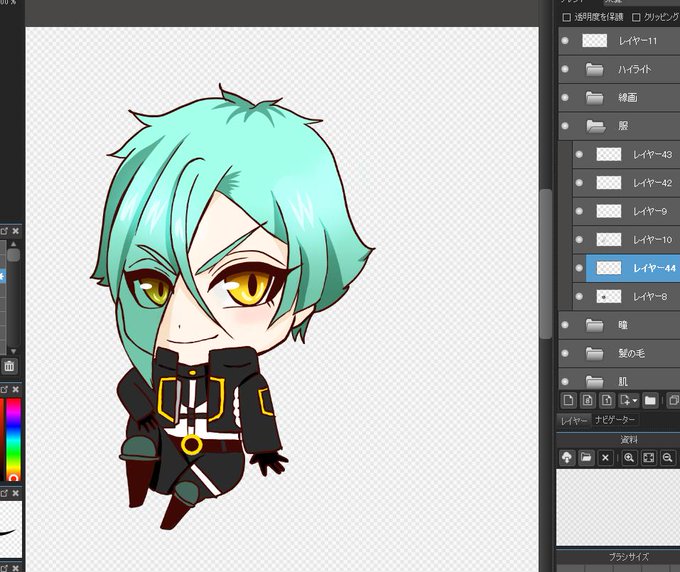The height and width of the screenshot is (572, 680).
Task: Hide layer レイヤー43
Action: (x=579, y=154)
